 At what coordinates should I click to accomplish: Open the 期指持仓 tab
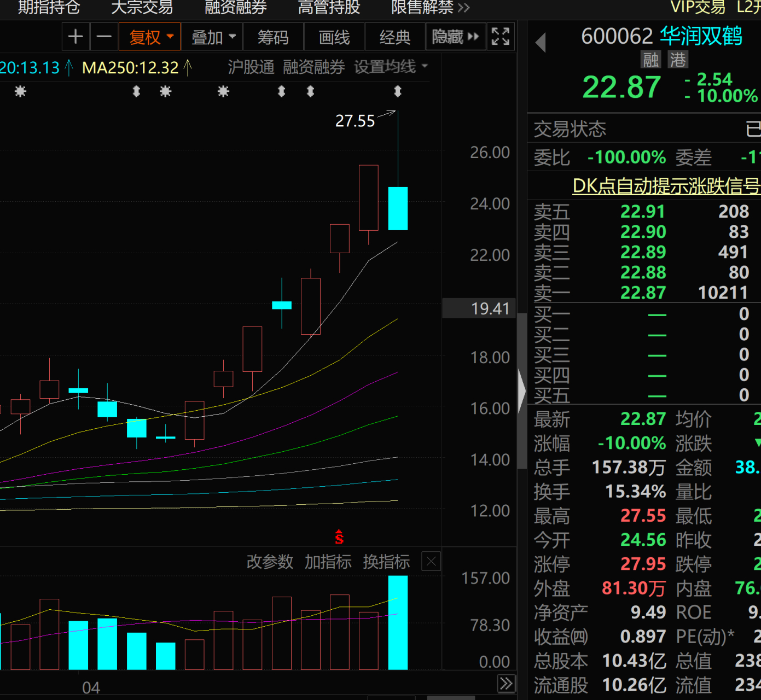(49, 7)
